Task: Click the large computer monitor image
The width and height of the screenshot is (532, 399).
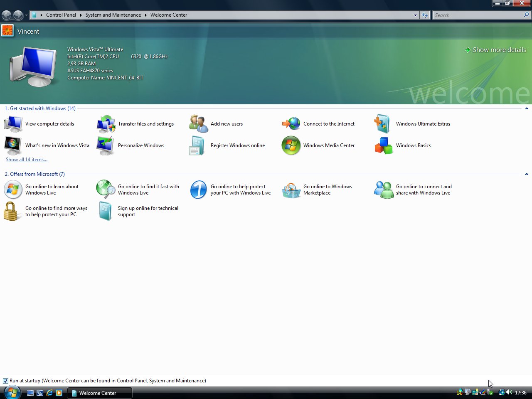Action: click(33, 66)
